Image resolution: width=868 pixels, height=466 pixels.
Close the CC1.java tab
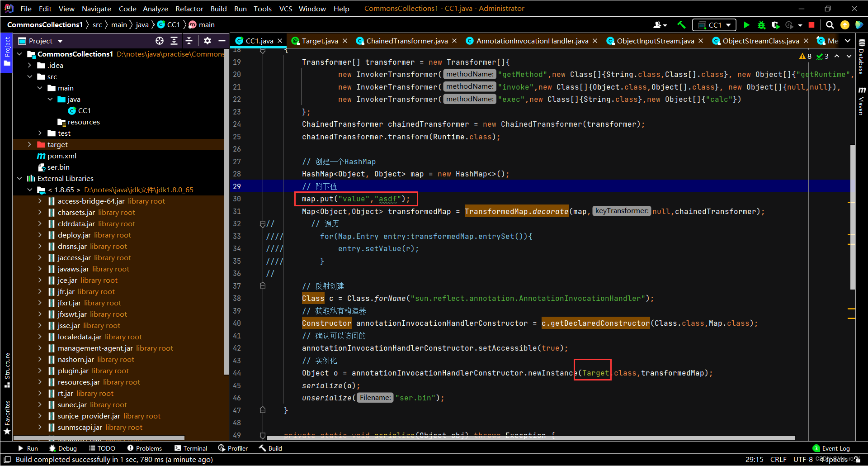coord(280,41)
